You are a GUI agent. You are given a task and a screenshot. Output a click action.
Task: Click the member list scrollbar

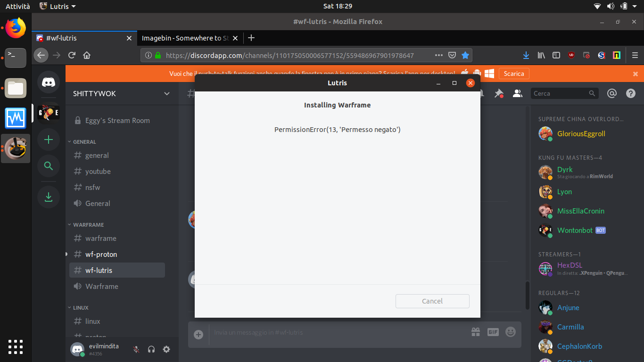coord(528,295)
